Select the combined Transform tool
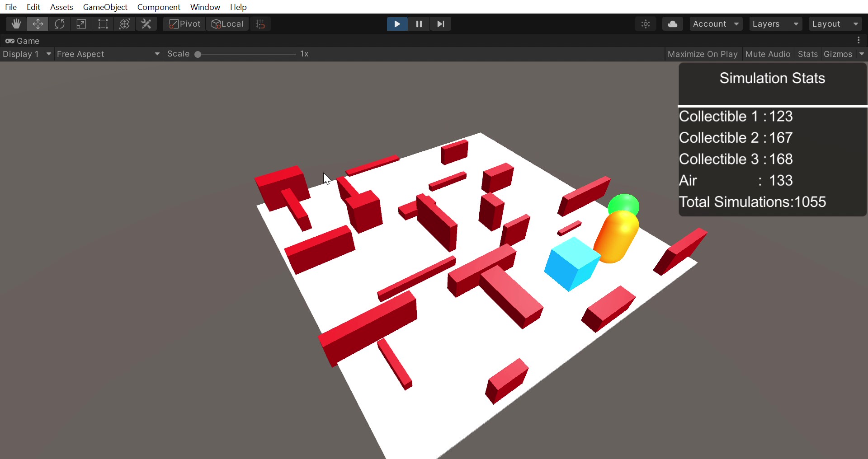This screenshot has height=459, width=868. click(125, 23)
